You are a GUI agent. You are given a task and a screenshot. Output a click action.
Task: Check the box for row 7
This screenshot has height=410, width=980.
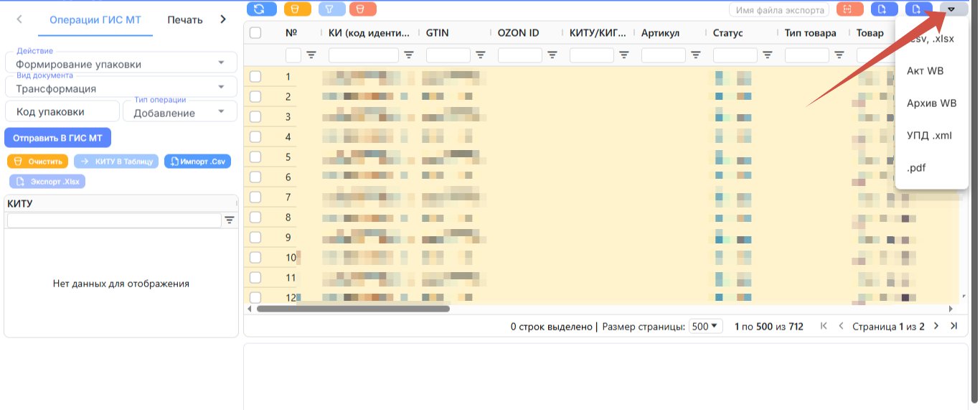click(x=255, y=197)
